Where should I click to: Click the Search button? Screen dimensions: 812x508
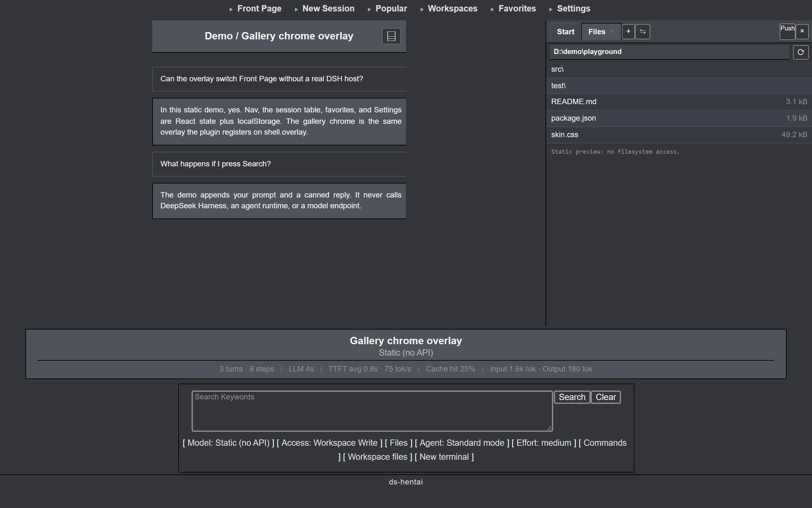[572, 397]
